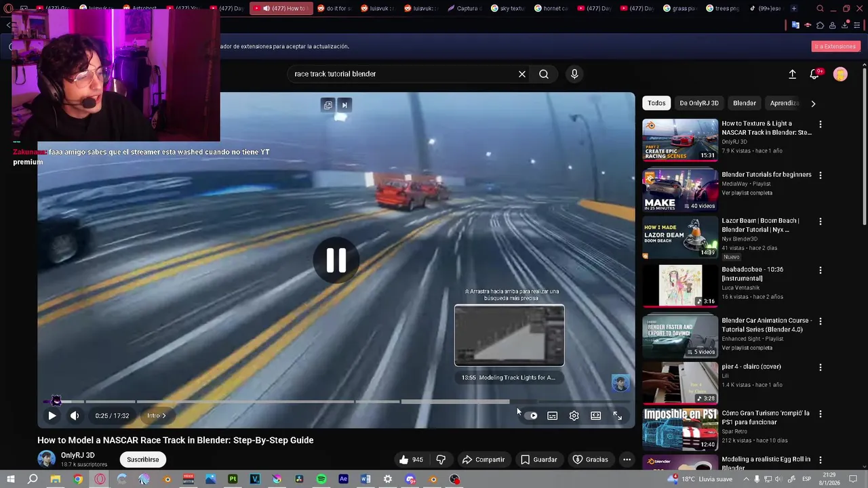Click Ver playlist completa under MediaWay

(747, 192)
